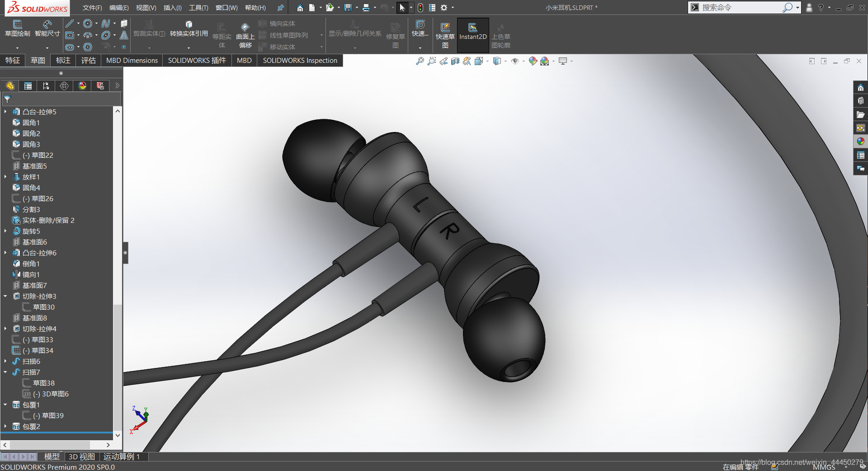868x471 pixels.
Task: Select the (-) 3D草图6 tree item
Action: tap(46, 394)
